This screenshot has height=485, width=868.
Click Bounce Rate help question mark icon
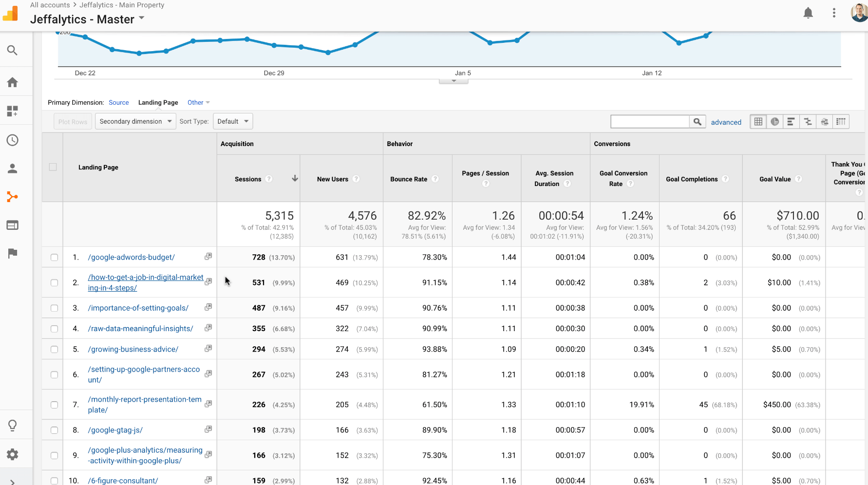[435, 179]
